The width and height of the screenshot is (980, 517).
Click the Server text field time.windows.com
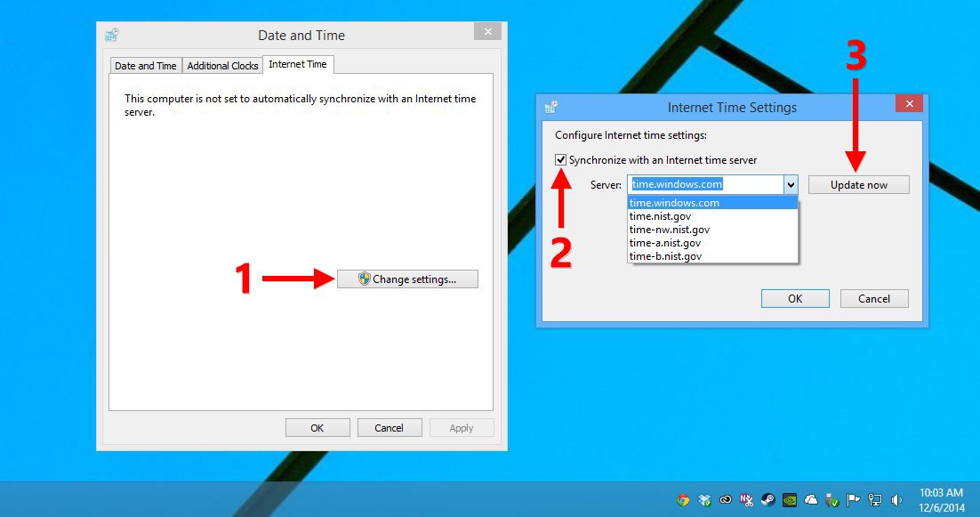[x=705, y=184]
